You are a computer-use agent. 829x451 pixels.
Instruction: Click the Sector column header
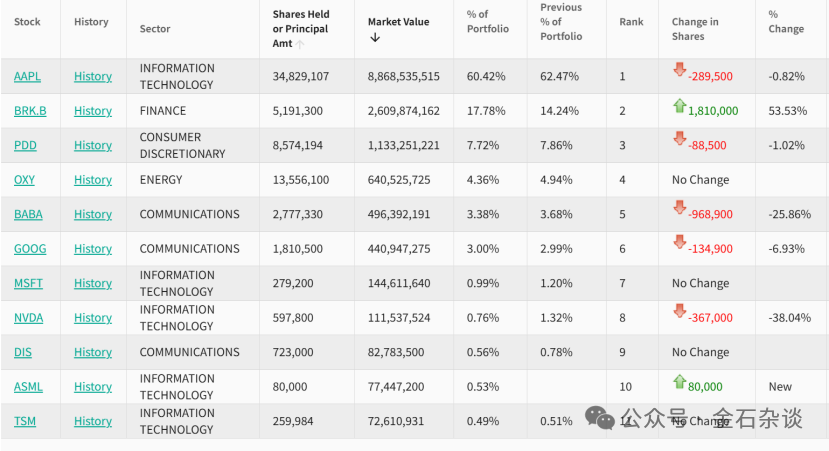[x=155, y=29]
